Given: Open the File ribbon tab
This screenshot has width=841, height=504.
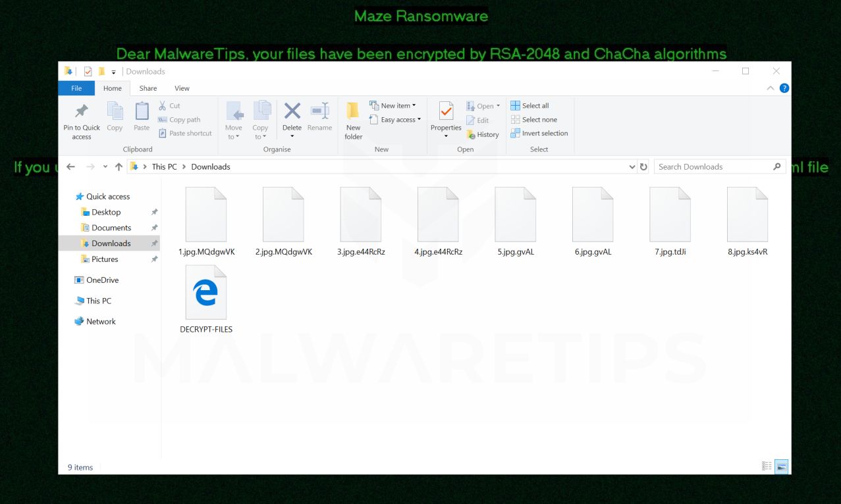Looking at the screenshot, I should (76, 88).
